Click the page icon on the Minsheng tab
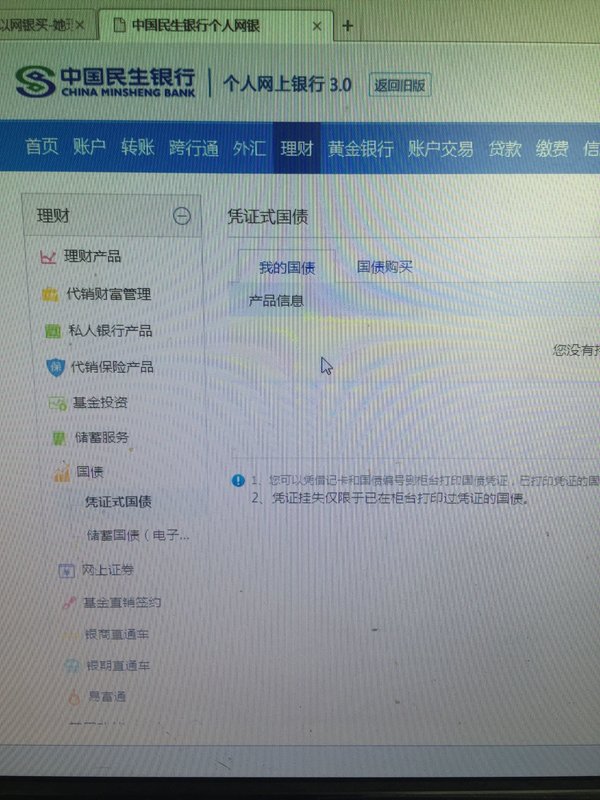This screenshot has height=800, width=600. [x=119, y=25]
